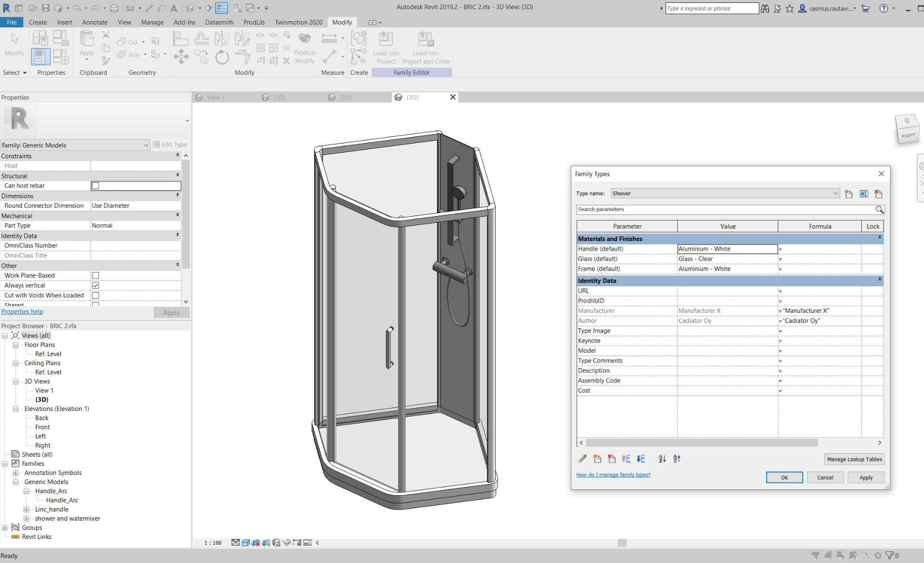Click the Properties panel vertical scrollbar

(186, 215)
